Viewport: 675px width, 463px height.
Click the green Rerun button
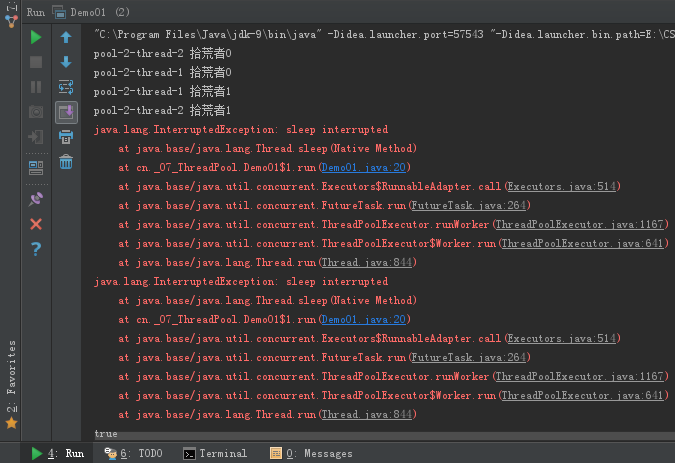click(36, 37)
